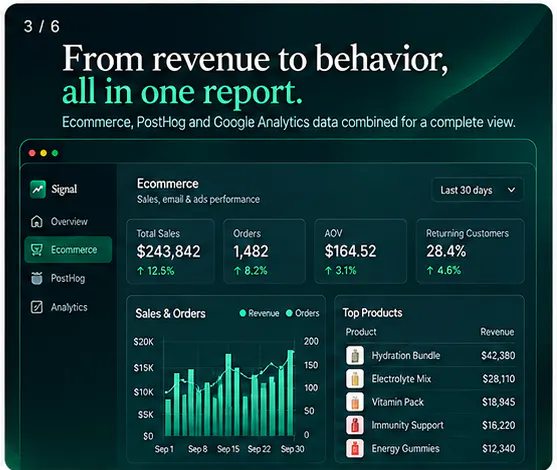Click the 3.1% AOV growth indicator
The width and height of the screenshot is (557, 470).
(x=340, y=271)
